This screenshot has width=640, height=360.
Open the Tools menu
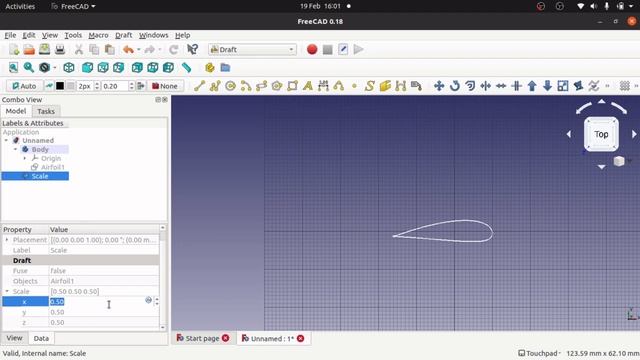pos(73,35)
